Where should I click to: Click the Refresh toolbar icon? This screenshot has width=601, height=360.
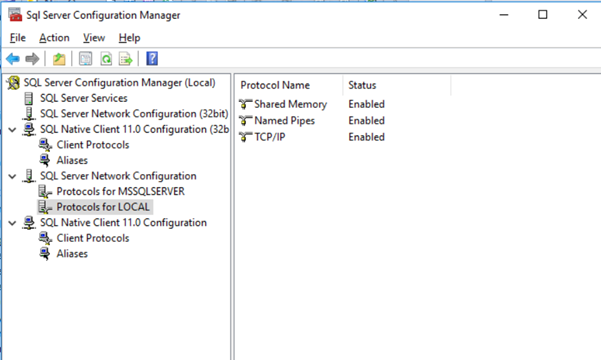106,59
